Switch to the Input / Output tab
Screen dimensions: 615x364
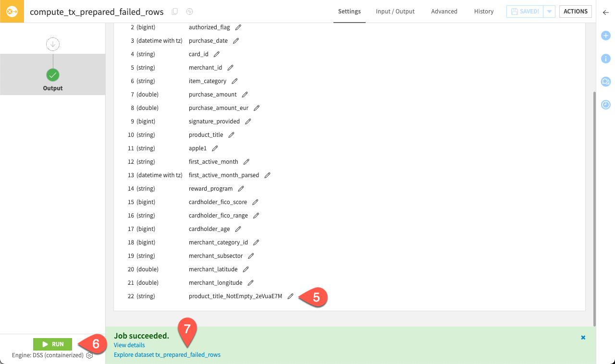[x=395, y=11]
